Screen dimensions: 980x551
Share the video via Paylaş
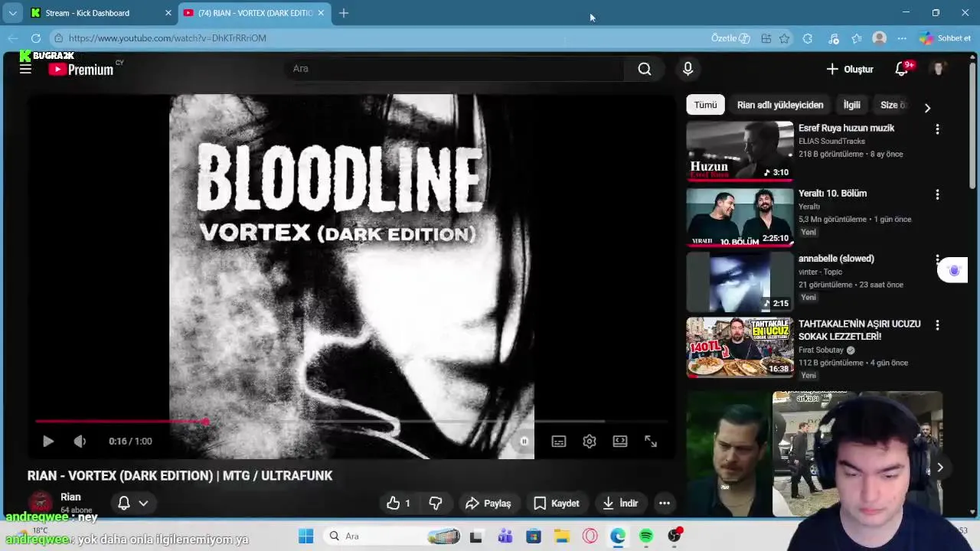click(488, 503)
